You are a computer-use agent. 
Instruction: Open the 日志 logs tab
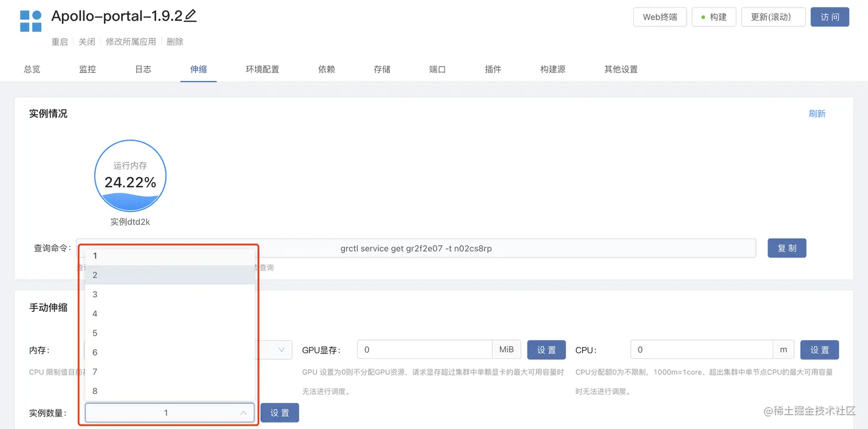click(x=143, y=69)
